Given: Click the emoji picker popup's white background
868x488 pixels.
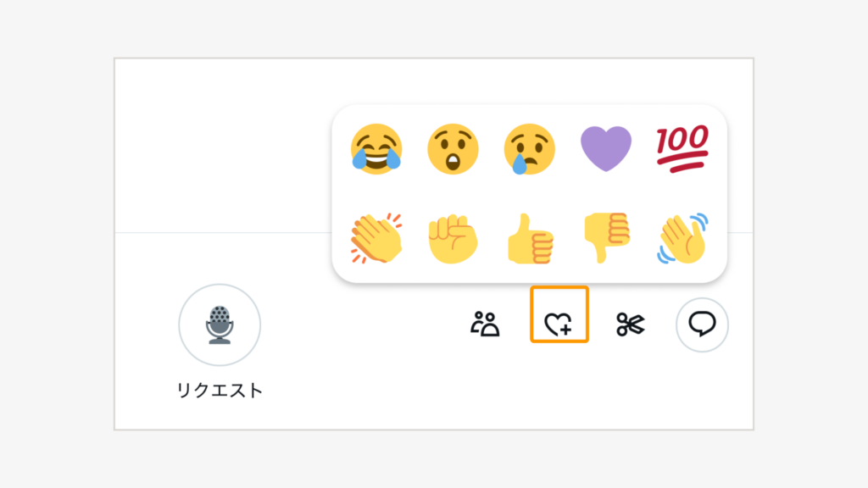Looking at the screenshot, I should coord(530,193).
